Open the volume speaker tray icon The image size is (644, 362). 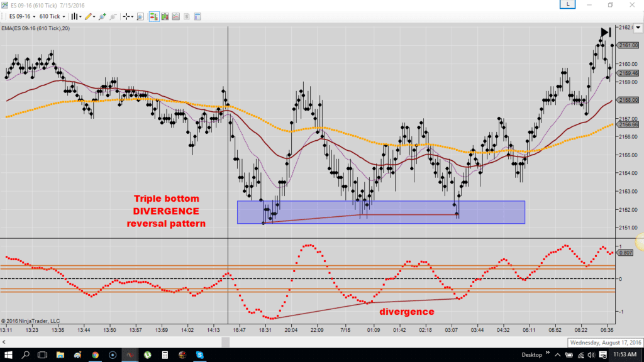pyautogui.click(x=591, y=354)
